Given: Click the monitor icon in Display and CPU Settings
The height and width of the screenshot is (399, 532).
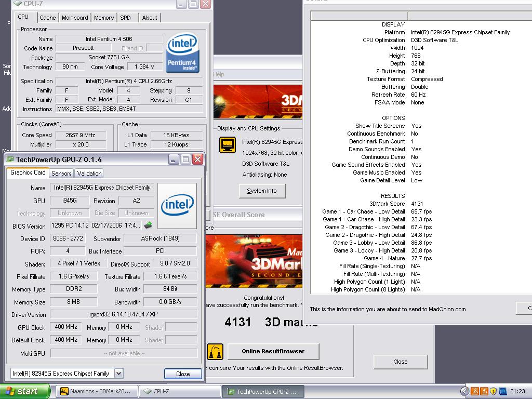Looking at the screenshot, I should (x=228, y=145).
